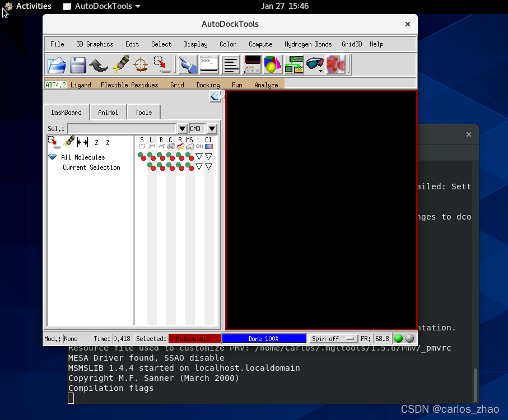Screen dimensions: 508x420
Task: Toggle ball-and-stick for All Molecules
Action: coord(161,157)
